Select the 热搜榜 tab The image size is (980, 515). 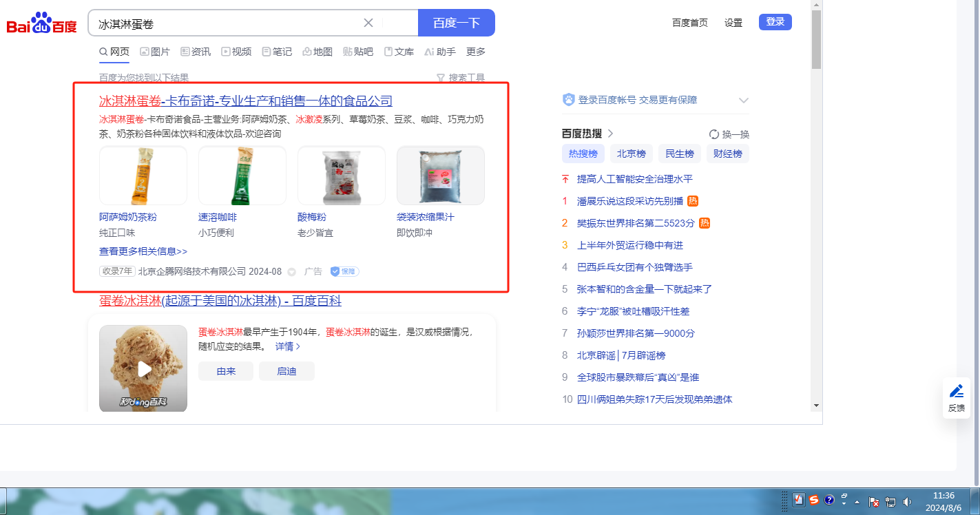pos(583,154)
